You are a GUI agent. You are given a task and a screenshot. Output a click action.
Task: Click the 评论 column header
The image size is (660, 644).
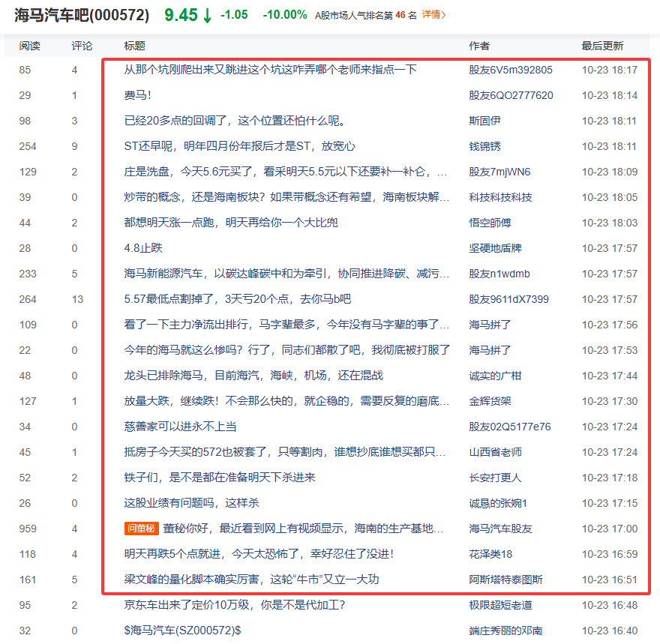pyautogui.click(x=82, y=46)
